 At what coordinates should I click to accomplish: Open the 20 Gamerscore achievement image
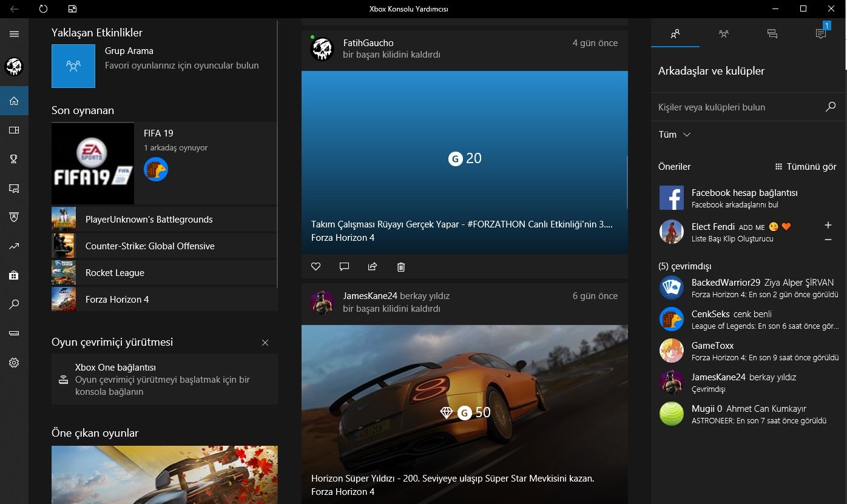(x=465, y=163)
